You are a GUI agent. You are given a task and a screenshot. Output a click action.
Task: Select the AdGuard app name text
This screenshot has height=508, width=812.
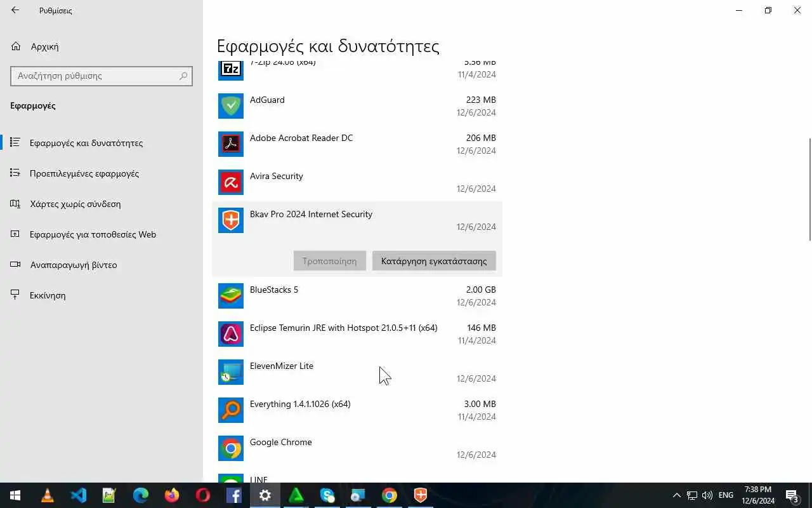(267, 100)
